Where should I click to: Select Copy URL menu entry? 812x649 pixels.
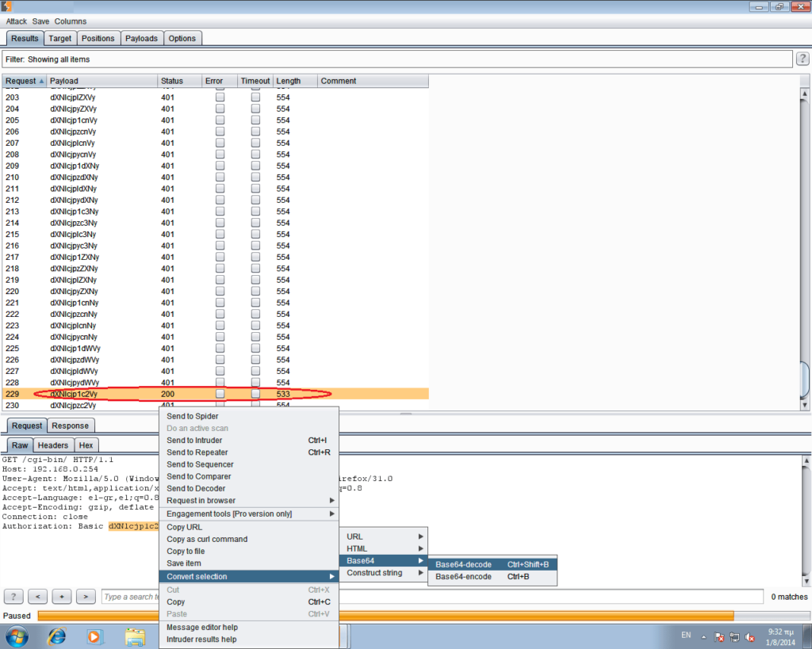point(249,527)
